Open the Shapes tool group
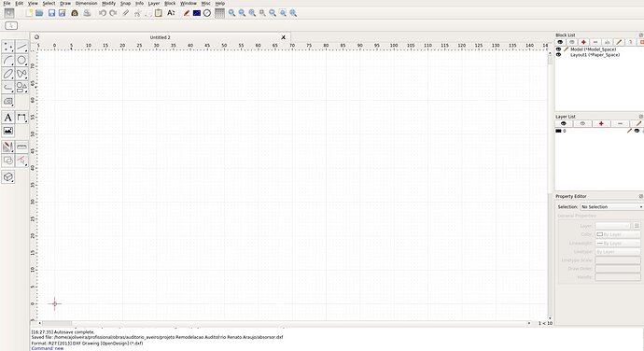 [x=21, y=88]
